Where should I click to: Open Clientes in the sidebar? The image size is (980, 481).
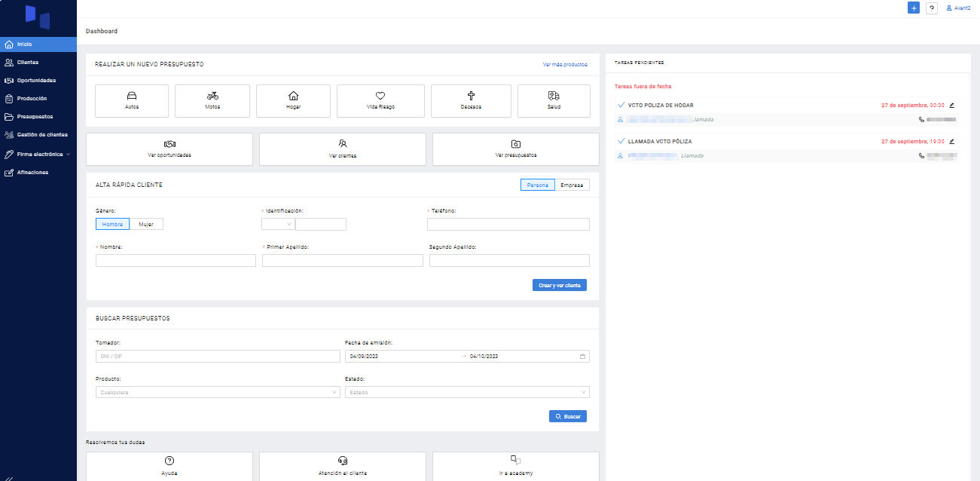pos(38,63)
